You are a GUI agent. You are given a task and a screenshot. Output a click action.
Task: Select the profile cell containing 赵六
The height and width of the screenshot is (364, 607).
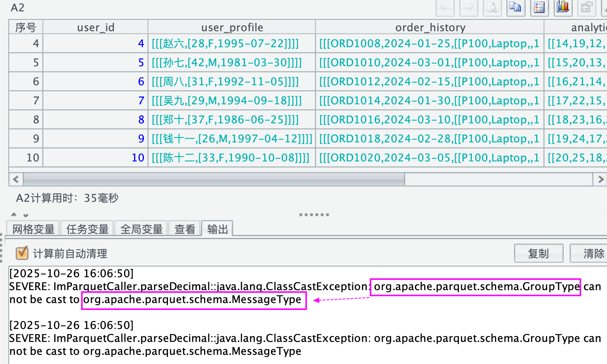[x=232, y=43]
